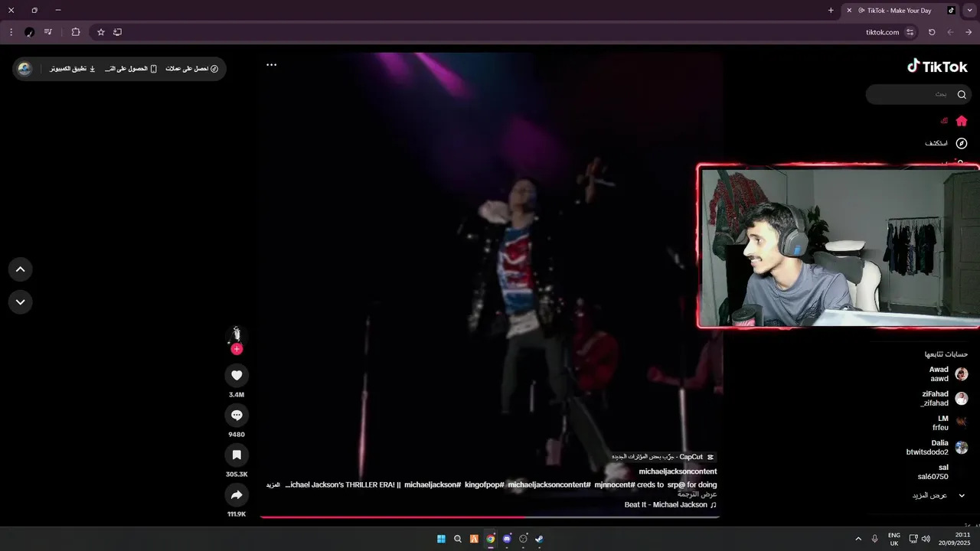
Task: Show hidden system tray icons
Action: [858, 539]
